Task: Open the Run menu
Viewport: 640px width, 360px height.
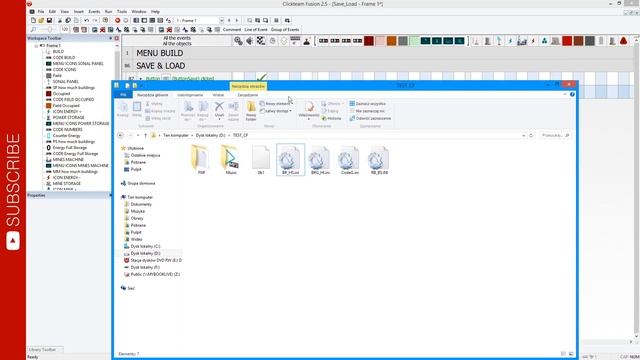Action: click(x=109, y=11)
